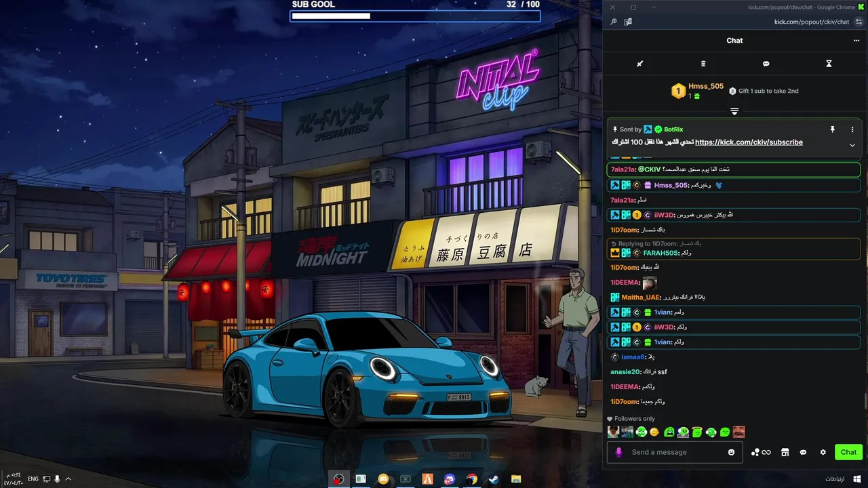Open OBS red icon in taskbar
868x488 pixels.
[338, 479]
